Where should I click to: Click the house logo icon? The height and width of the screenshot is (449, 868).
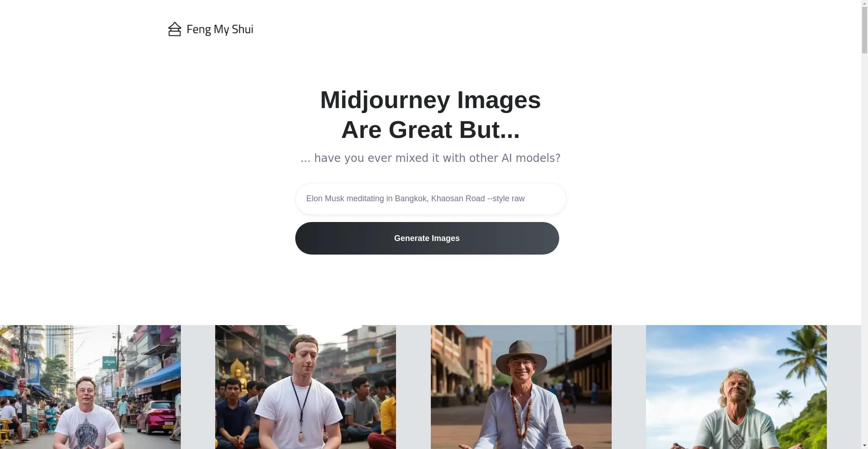coord(175,29)
